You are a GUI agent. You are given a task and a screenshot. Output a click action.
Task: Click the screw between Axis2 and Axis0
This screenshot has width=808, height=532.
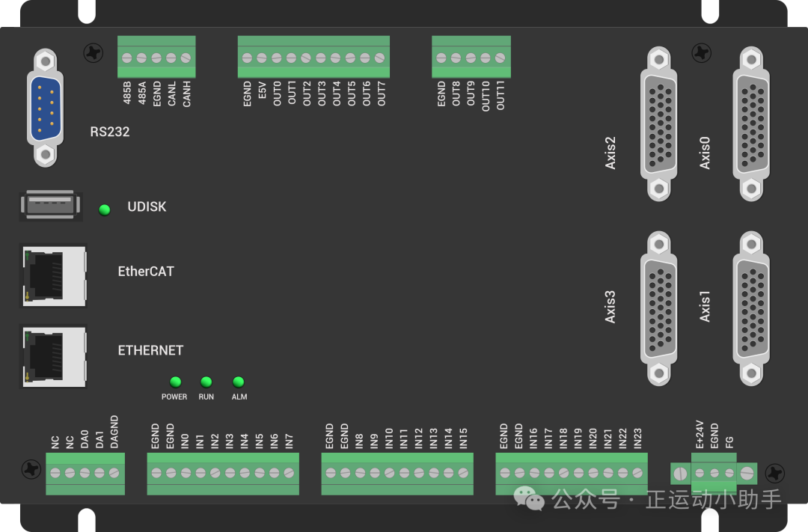[x=701, y=52]
